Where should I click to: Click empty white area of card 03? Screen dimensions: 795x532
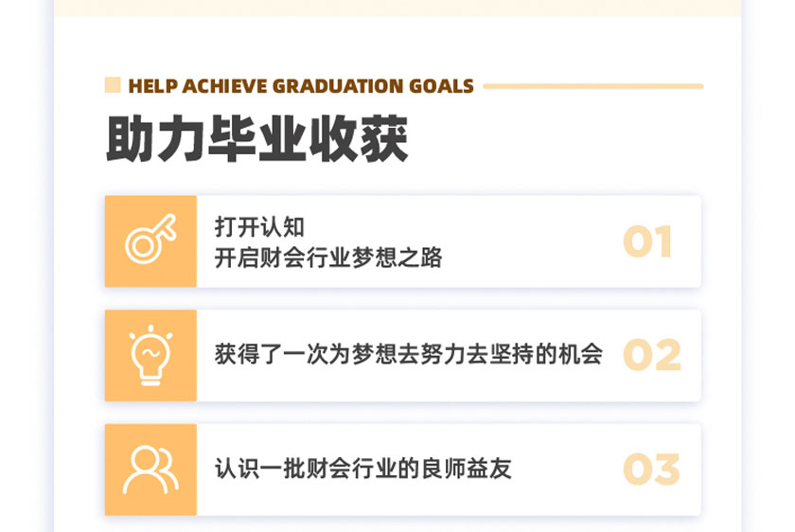click(568, 470)
